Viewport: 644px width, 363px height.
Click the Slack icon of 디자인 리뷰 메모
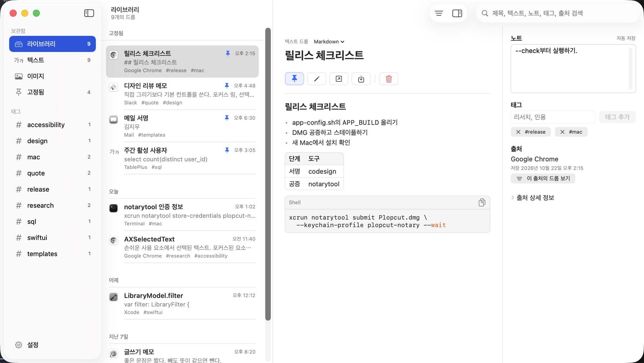coord(113,87)
